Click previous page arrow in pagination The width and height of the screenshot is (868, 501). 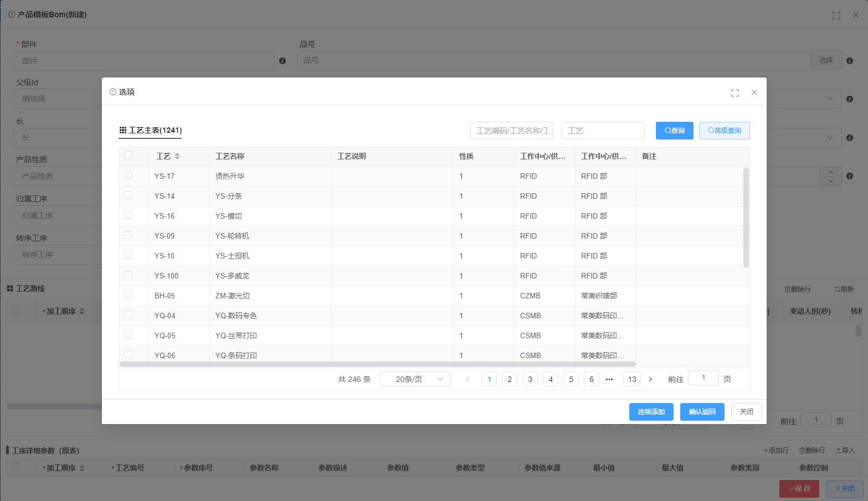[x=468, y=379]
